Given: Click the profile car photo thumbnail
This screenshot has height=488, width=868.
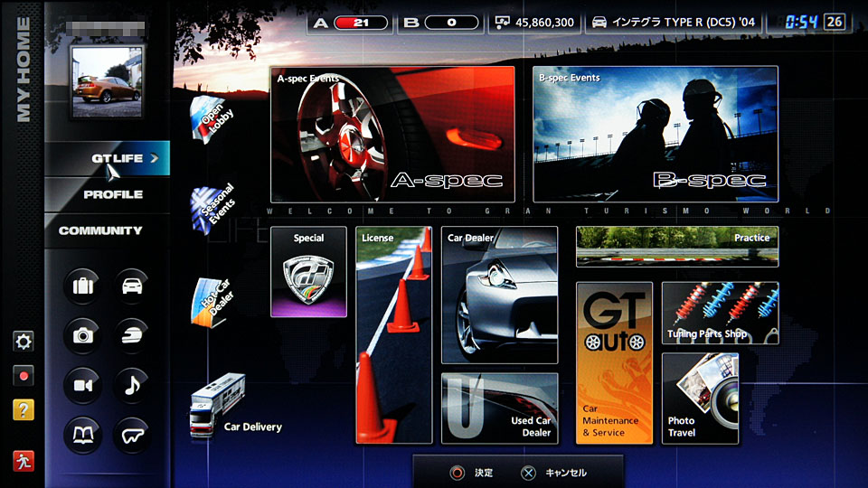Looking at the screenshot, I should pyautogui.click(x=107, y=81).
